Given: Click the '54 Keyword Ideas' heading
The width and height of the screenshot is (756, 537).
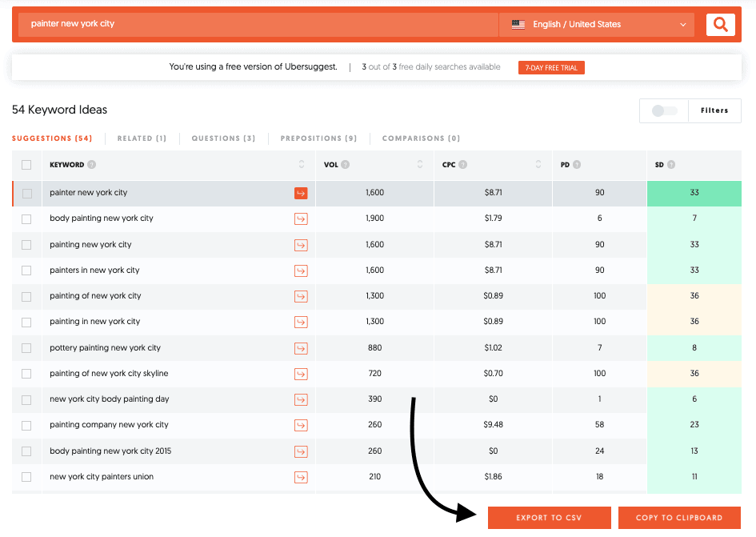Looking at the screenshot, I should (x=59, y=110).
